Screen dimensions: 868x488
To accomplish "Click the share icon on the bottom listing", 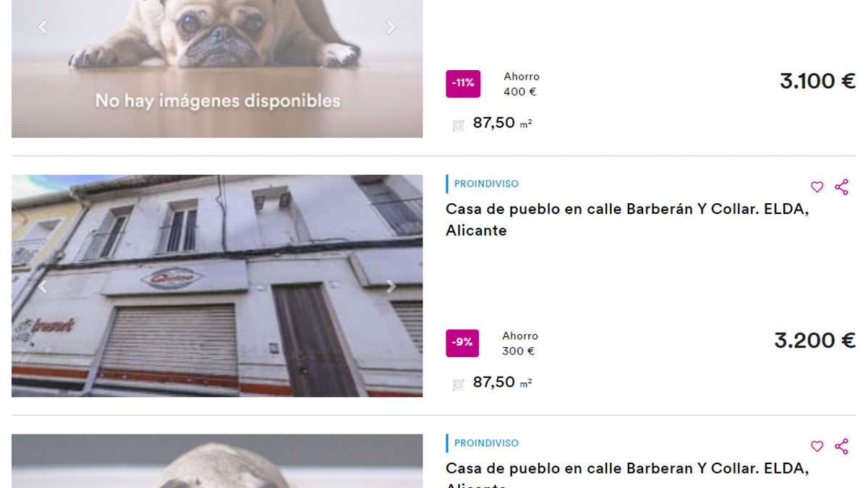I will click(x=841, y=447).
